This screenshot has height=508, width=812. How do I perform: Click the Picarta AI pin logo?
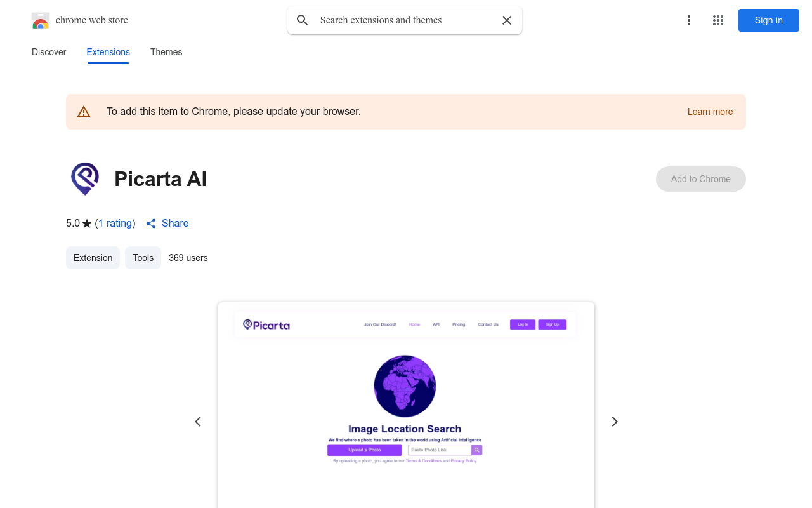(x=85, y=179)
